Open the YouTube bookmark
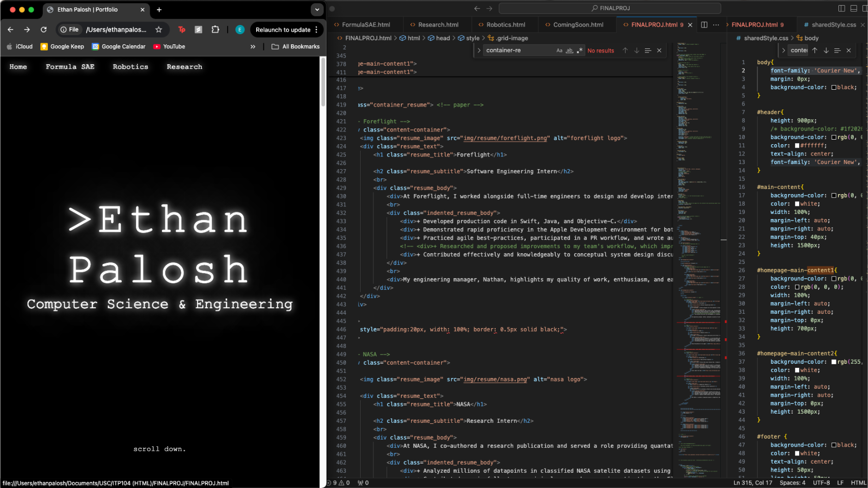This screenshot has height=488, width=868. (x=169, y=46)
